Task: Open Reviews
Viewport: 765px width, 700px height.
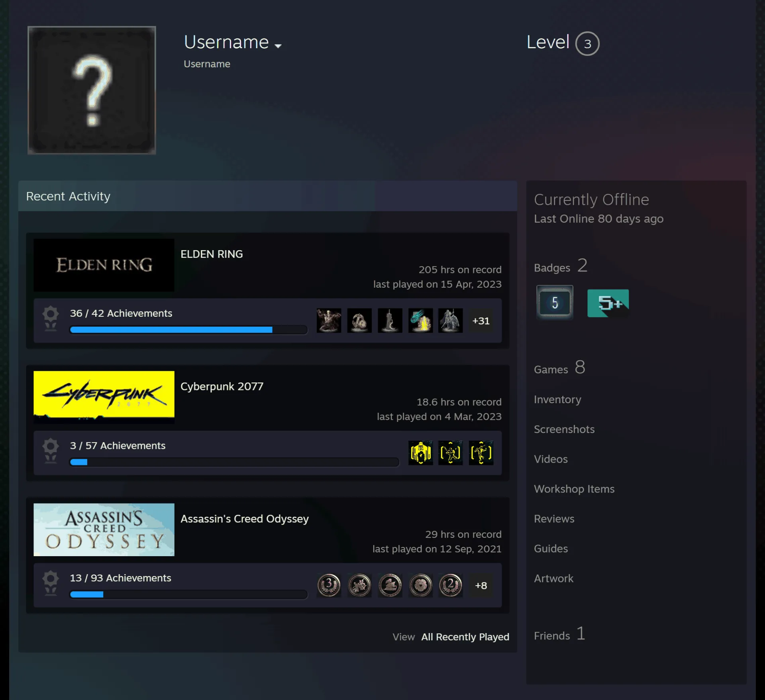Action: pyautogui.click(x=554, y=519)
